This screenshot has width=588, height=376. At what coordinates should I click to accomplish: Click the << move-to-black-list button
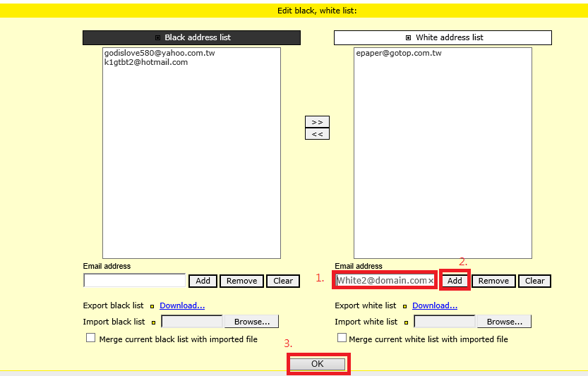pos(317,133)
